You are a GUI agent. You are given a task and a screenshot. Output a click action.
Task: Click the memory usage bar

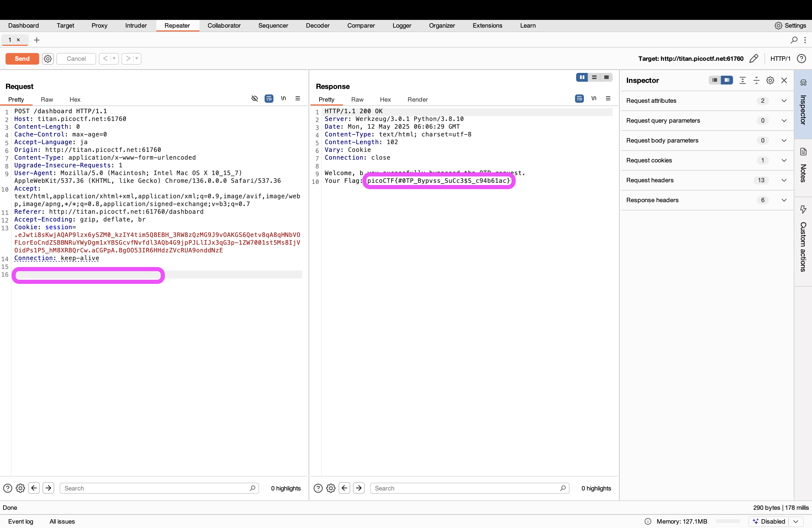[x=728, y=521]
